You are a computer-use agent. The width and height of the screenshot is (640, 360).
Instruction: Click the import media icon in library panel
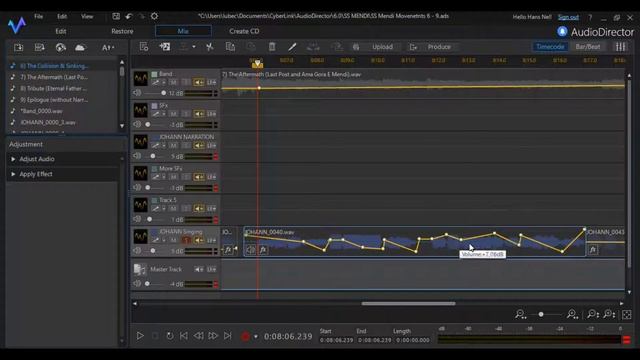(x=18, y=47)
